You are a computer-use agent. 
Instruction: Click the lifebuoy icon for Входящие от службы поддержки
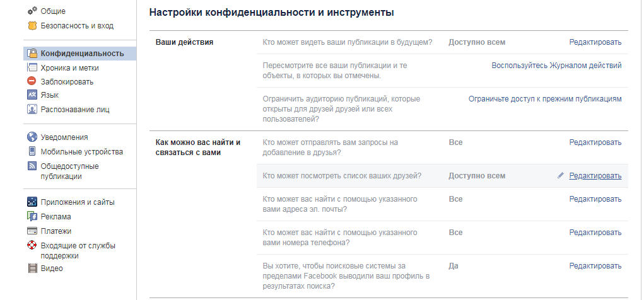[32, 245]
